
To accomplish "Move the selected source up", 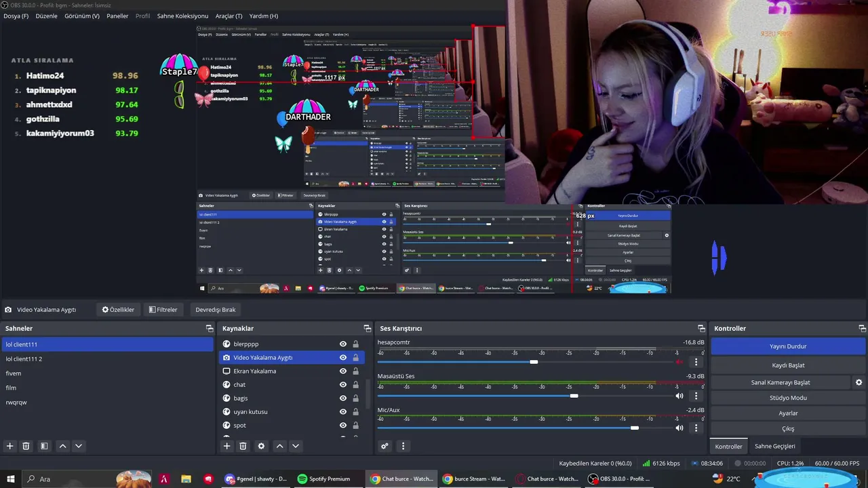I will click(x=279, y=446).
